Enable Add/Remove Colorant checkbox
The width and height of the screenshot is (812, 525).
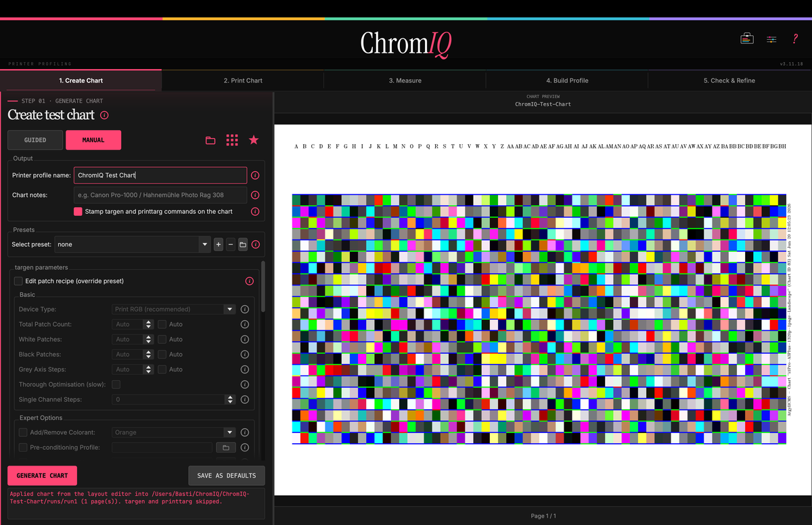pos(23,432)
